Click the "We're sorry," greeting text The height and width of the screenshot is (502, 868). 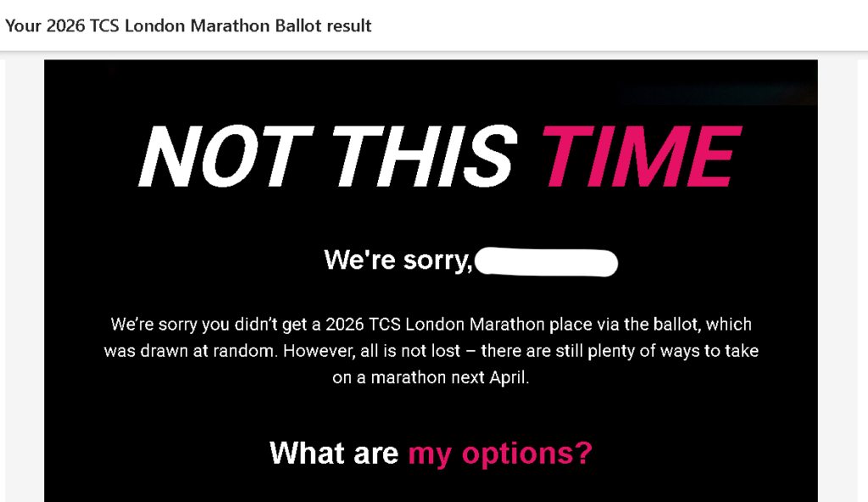click(398, 259)
